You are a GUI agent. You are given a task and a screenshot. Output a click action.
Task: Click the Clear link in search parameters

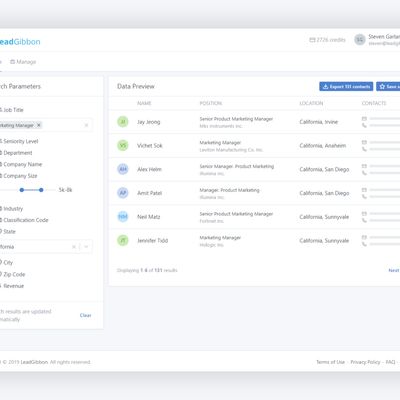[85, 315]
